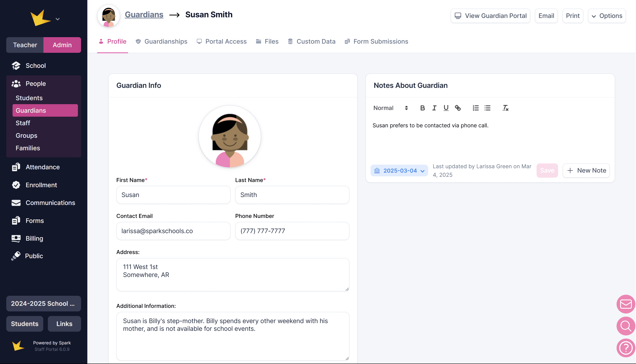Open the 2024-2025 School year selector

[43, 303]
